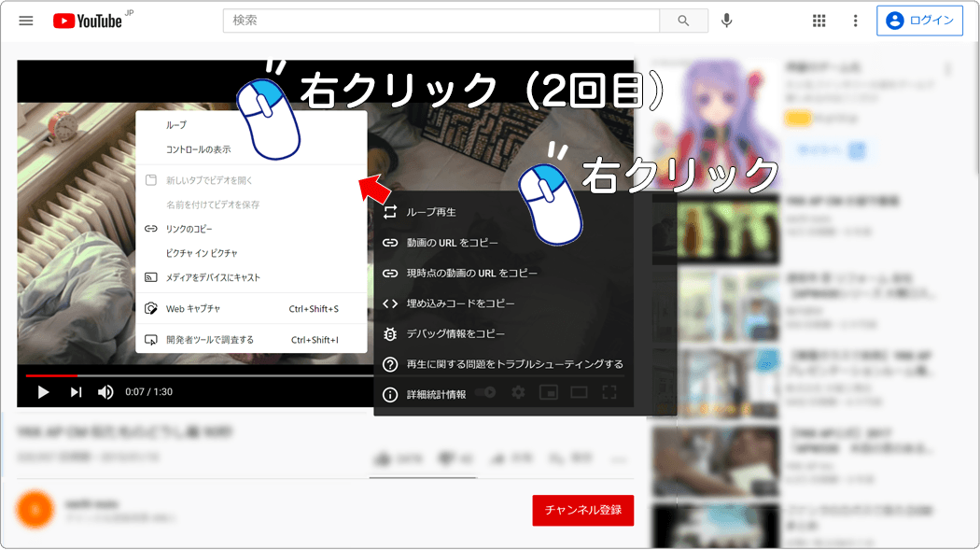980x550 pixels.
Task: Choose 開発者ツールで調査する menu entry
Action: point(251,340)
